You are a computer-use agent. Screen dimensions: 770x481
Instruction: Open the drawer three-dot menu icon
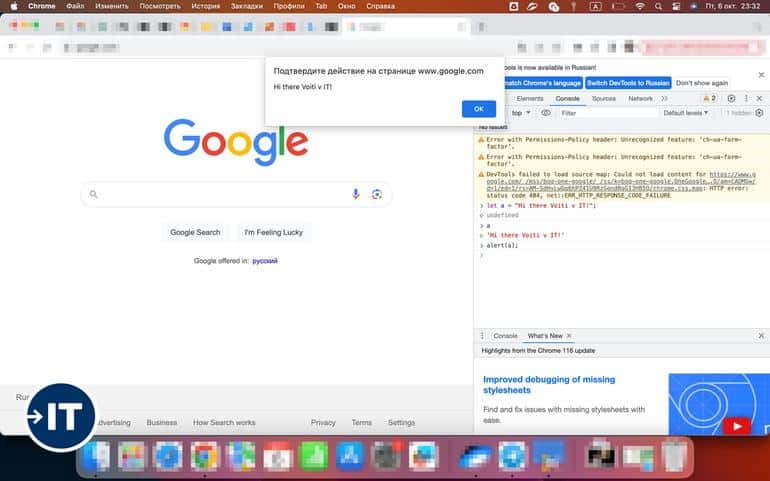pyautogui.click(x=482, y=336)
